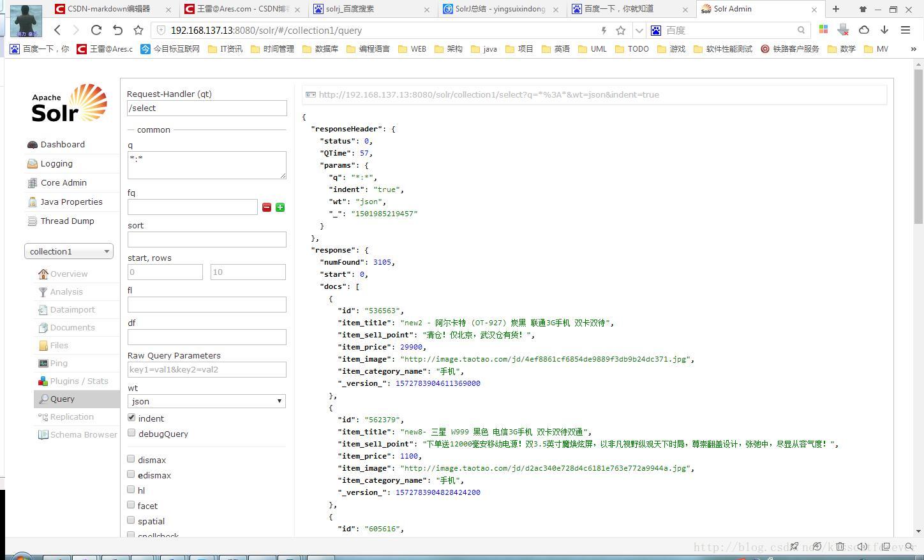Click the start field showing 0
924x560 pixels.
(x=165, y=272)
